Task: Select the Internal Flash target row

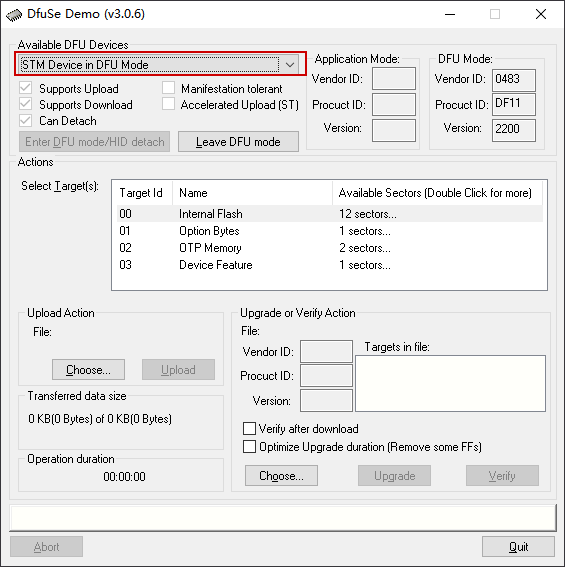Action: 330,214
